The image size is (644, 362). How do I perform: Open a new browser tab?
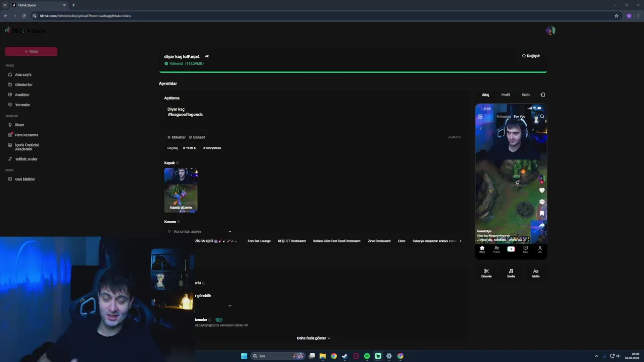pos(73,5)
